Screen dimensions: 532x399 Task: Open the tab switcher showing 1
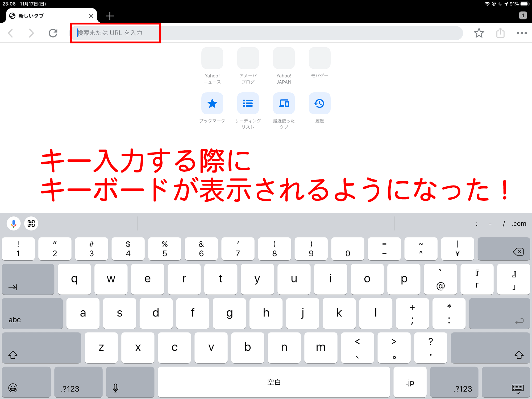pyautogui.click(x=523, y=15)
